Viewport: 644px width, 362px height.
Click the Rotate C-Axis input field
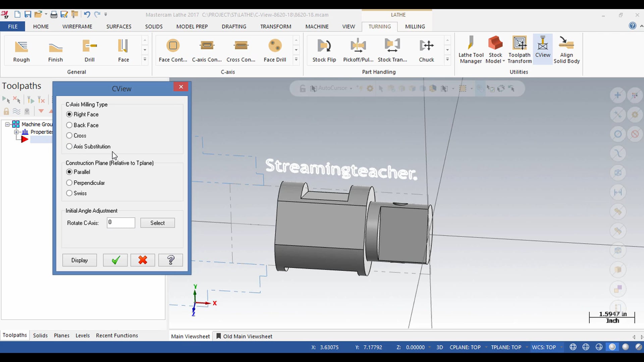(121, 222)
